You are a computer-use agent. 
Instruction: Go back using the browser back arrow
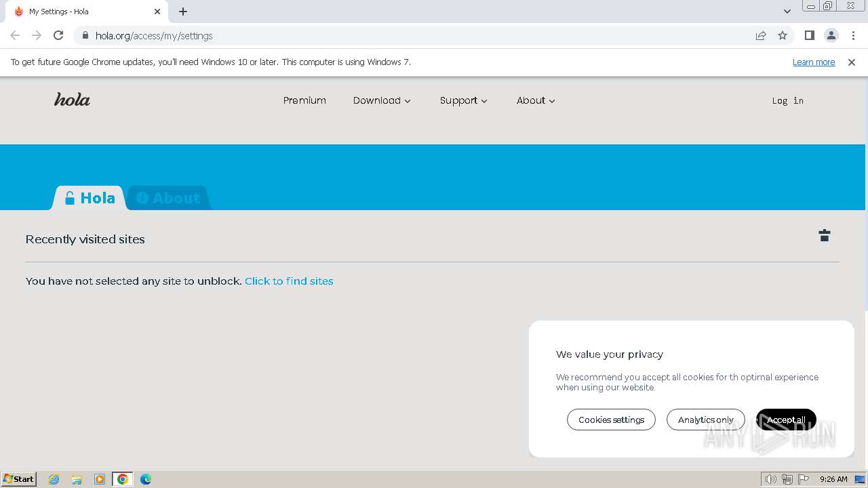[x=15, y=35]
